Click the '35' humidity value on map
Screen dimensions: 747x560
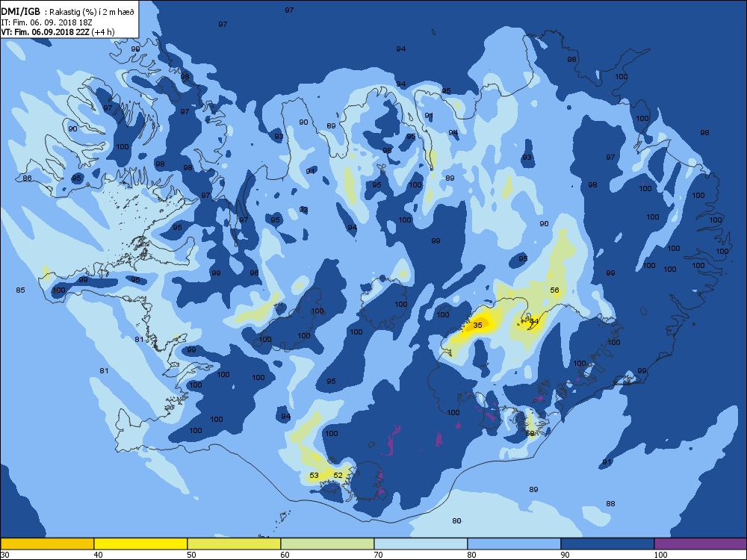coord(477,326)
